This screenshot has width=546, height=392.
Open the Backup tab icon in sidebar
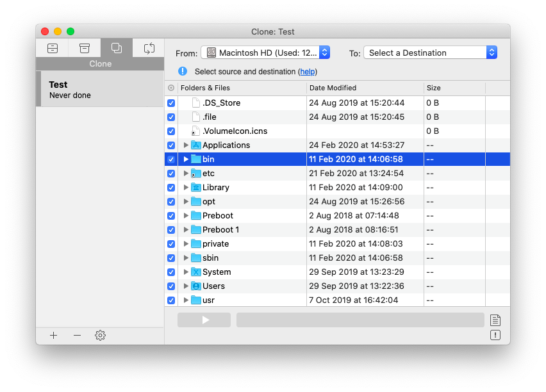(53, 49)
